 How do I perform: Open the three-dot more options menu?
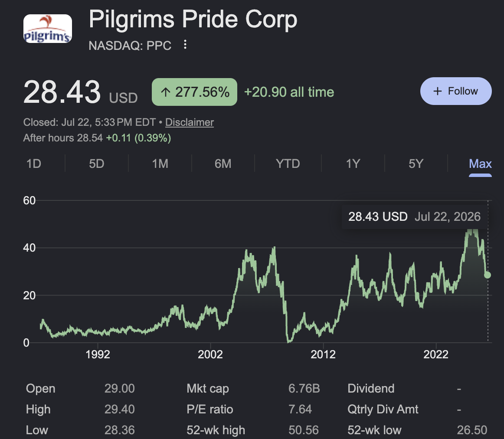185,45
